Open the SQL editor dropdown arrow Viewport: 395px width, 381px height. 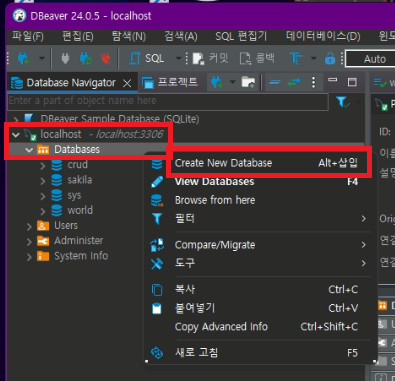[179, 58]
